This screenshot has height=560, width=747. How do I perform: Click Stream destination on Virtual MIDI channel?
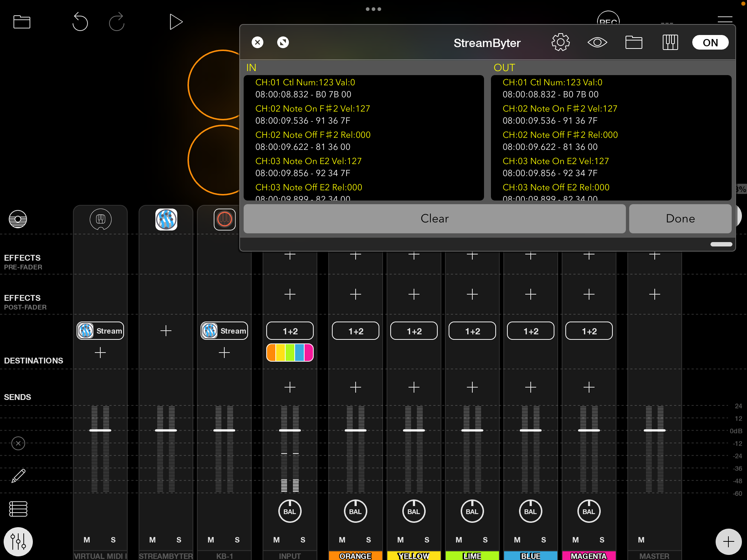(100, 331)
